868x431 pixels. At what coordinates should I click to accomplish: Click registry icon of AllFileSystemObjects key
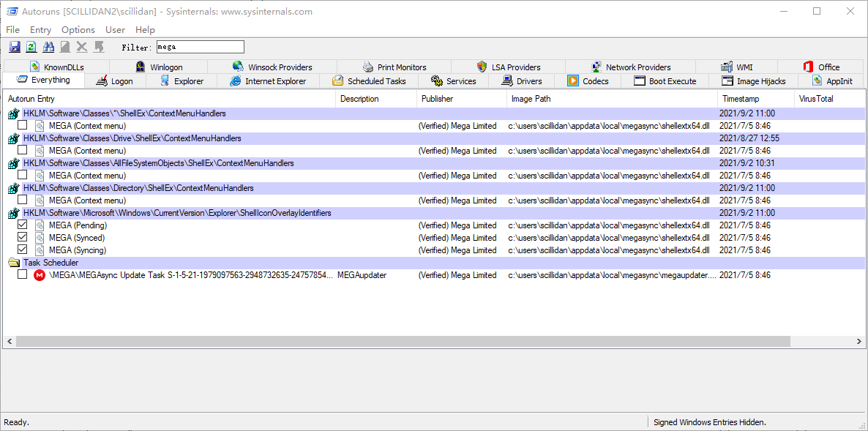[x=13, y=163]
